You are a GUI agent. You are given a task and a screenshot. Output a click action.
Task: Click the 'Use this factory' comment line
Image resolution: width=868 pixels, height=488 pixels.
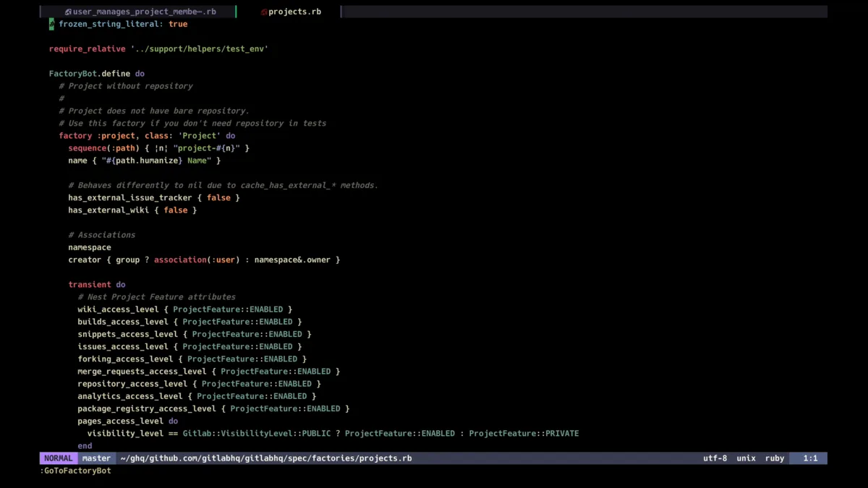point(192,123)
